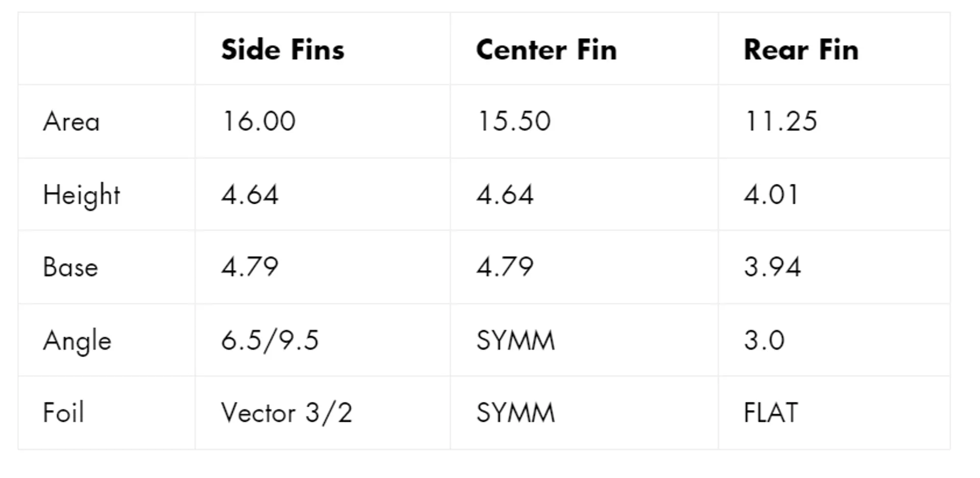Viewport: 980px width, 478px height.
Task: Select the Foil row label
Action: click(63, 413)
